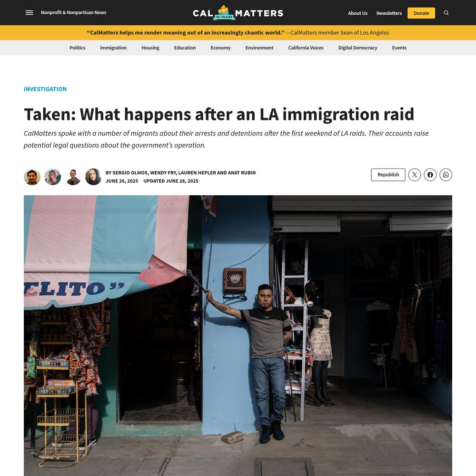Visit the About Us page
The image size is (476, 476).
pyautogui.click(x=357, y=13)
